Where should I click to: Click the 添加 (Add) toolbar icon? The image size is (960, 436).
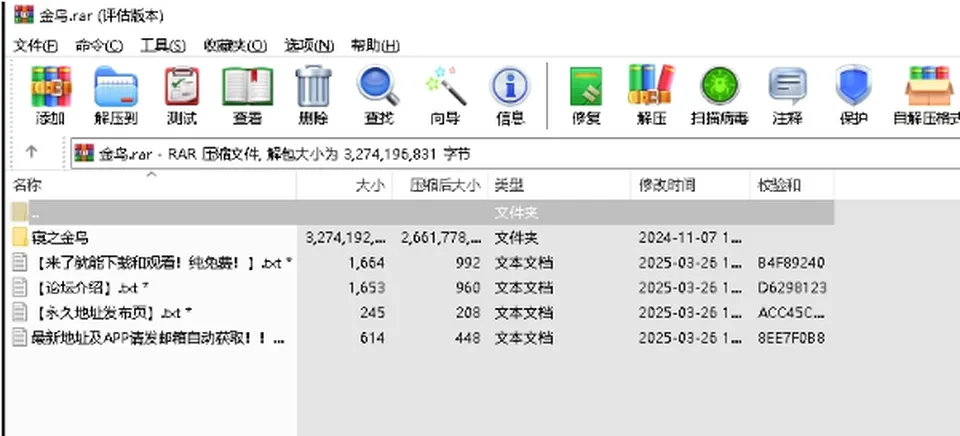coord(51,86)
